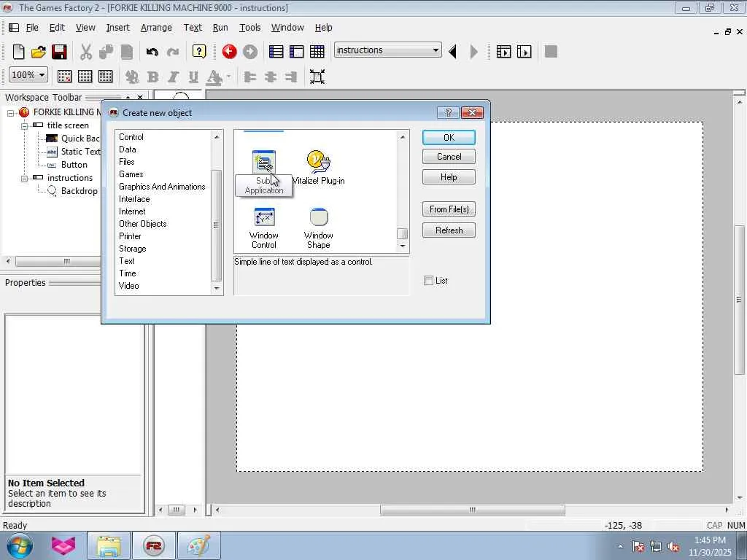The width and height of the screenshot is (747, 560).
Task: Open the Tools menu
Action: coord(249,28)
